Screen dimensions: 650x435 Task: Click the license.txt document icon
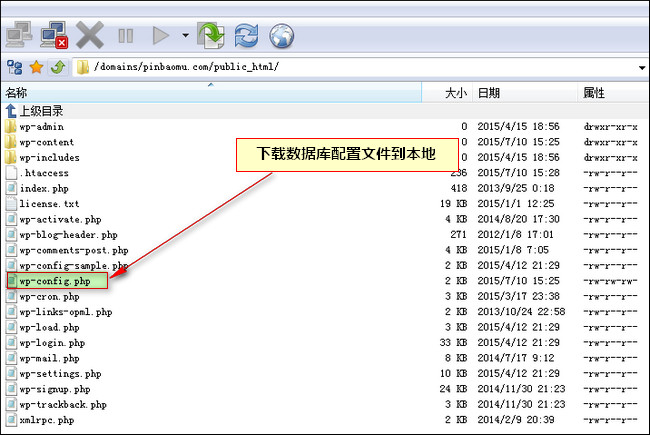[12, 204]
